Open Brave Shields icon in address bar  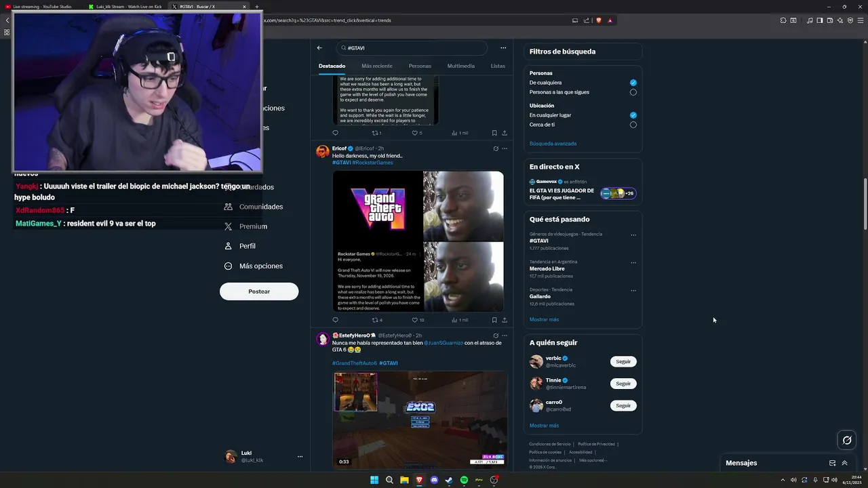click(x=599, y=20)
